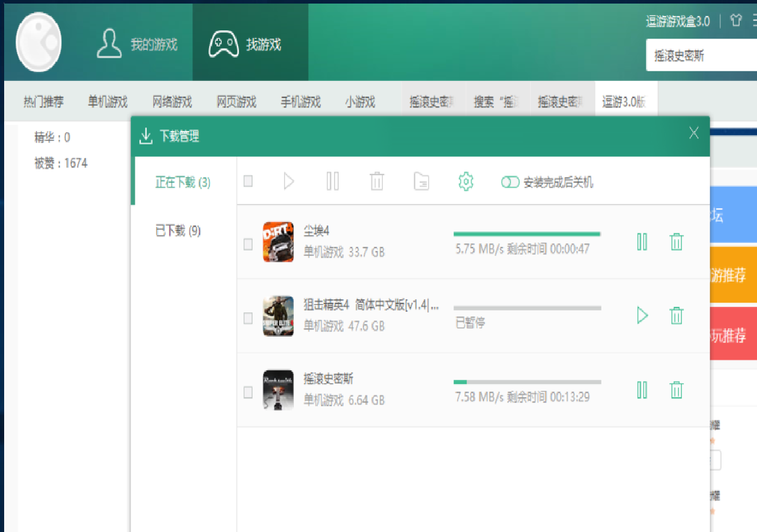Click the 被赞：1674 text
The image size is (757, 532).
tap(61, 163)
